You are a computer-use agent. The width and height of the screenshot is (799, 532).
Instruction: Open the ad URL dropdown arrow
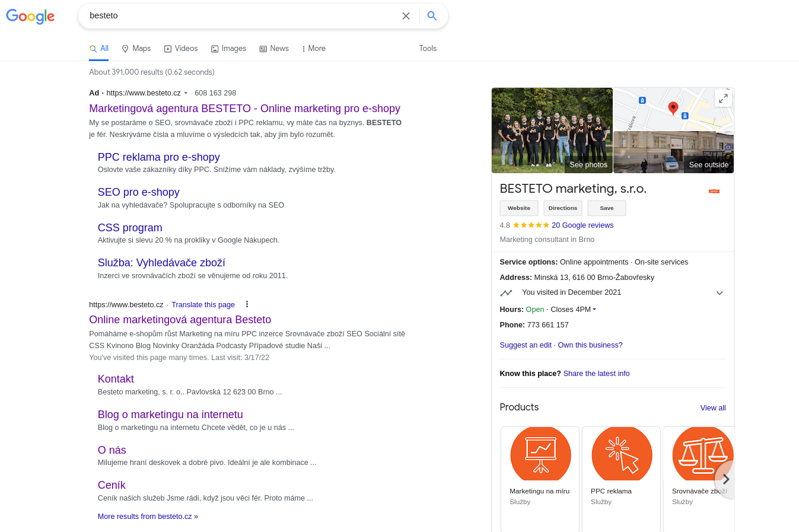pos(186,93)
